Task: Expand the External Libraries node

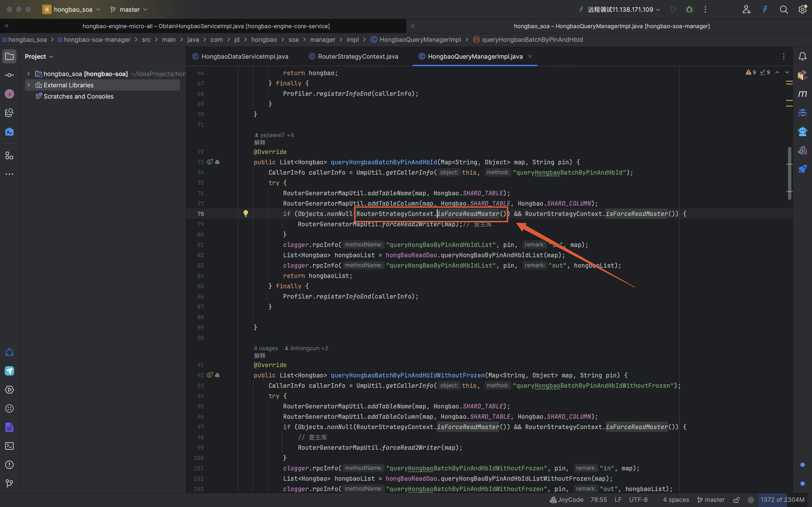Action: pos(28,85)
